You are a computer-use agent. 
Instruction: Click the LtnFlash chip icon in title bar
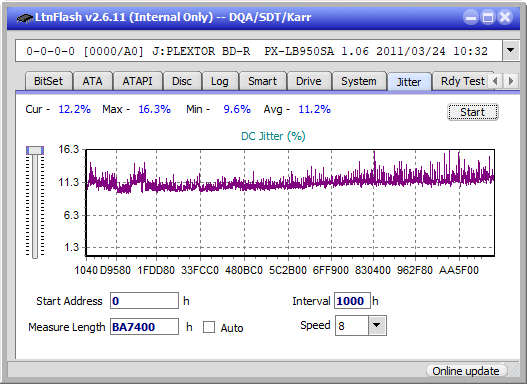click(x=25, y=17)
